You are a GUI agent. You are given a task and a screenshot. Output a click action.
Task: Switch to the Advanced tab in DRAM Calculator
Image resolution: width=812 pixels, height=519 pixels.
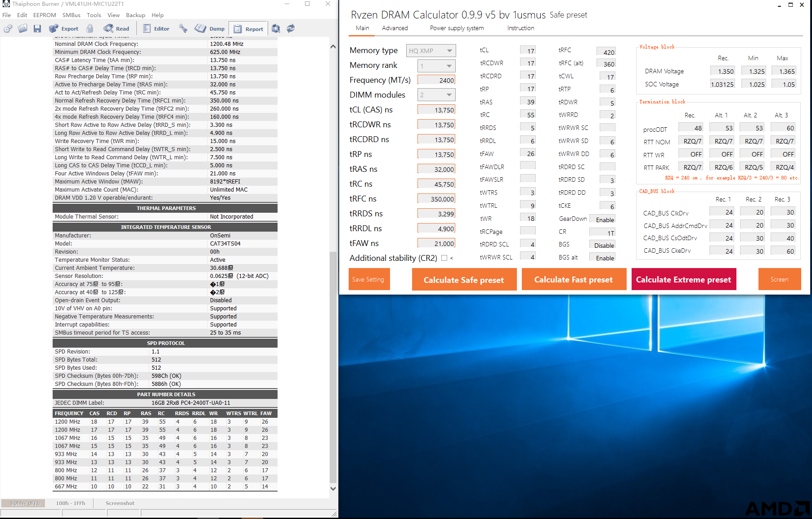pos(395,28)
